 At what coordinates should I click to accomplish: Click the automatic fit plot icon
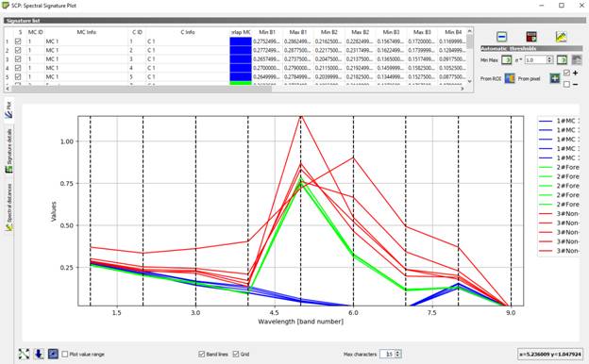coord(24,354)
